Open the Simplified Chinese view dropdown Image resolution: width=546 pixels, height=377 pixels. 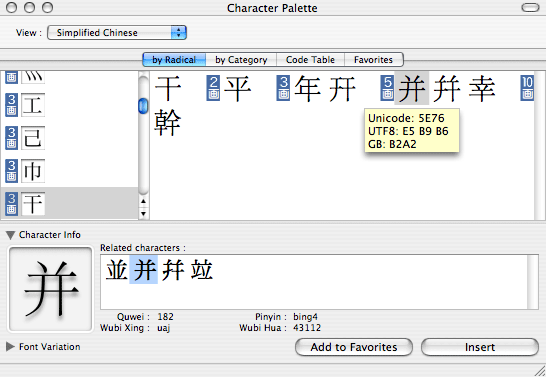117,33
